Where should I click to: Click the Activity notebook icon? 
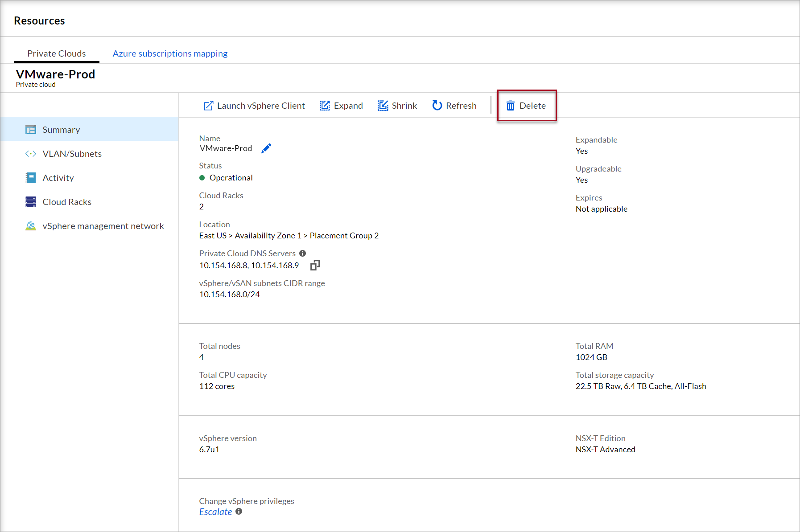tap(31, 178)
